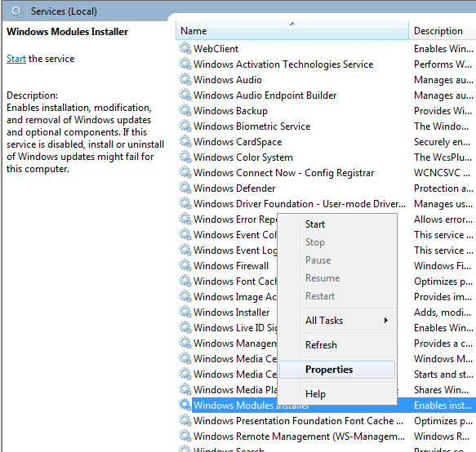The image size is (476, 452).
Task: Open Help from the context menu
Action: pos(315,394)
